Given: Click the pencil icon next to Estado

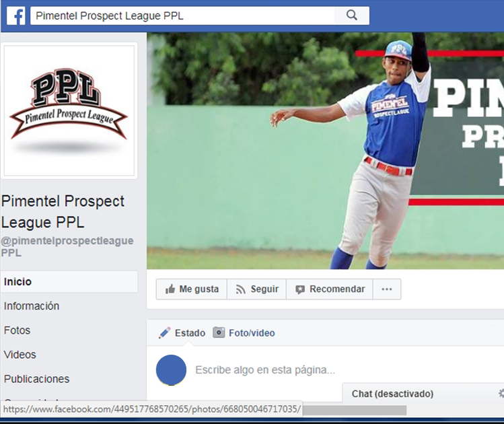Looking at the screenshot, I should [164, 333].
